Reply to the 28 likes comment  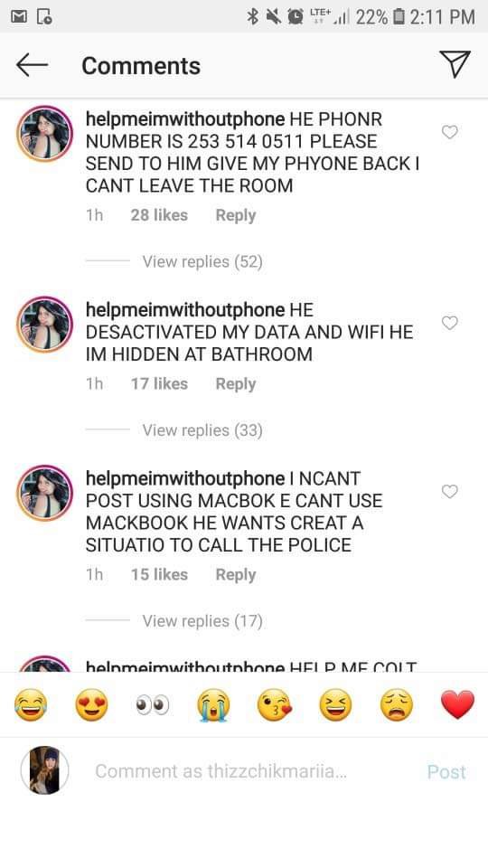click(x=236, y=215)
